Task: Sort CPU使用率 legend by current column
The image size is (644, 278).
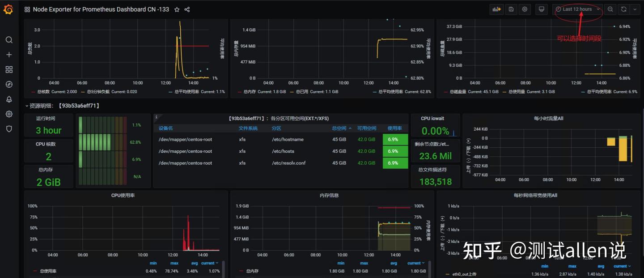Action: coord(210,263)
